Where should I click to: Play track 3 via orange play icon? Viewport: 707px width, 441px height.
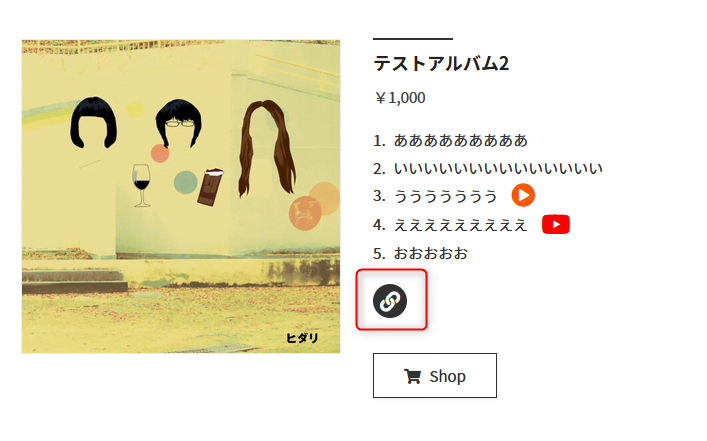coord(523,195)
